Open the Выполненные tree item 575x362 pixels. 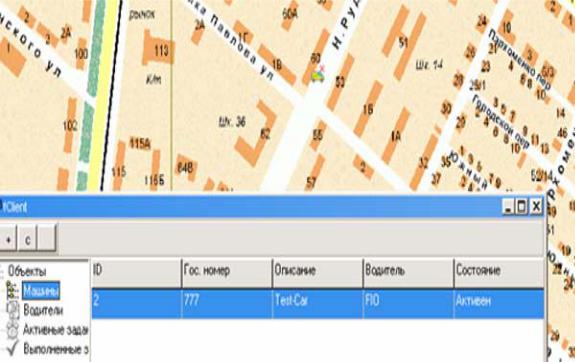(x=56, y=348)
